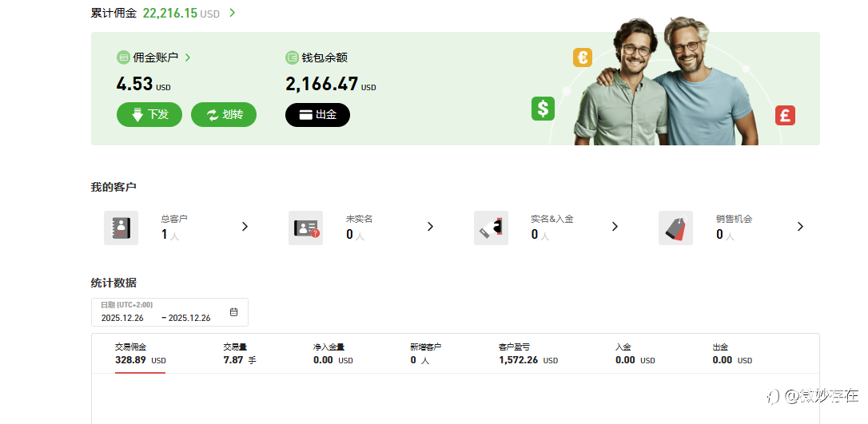Click the 实名&入金 icon
Image resolution: width=868 pixels, height=424 pixels.
(x=491, y=228)
